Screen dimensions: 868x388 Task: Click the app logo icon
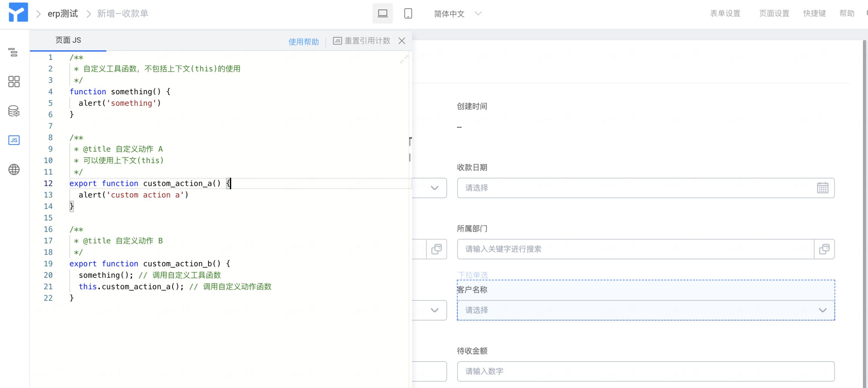click(18, 13)
